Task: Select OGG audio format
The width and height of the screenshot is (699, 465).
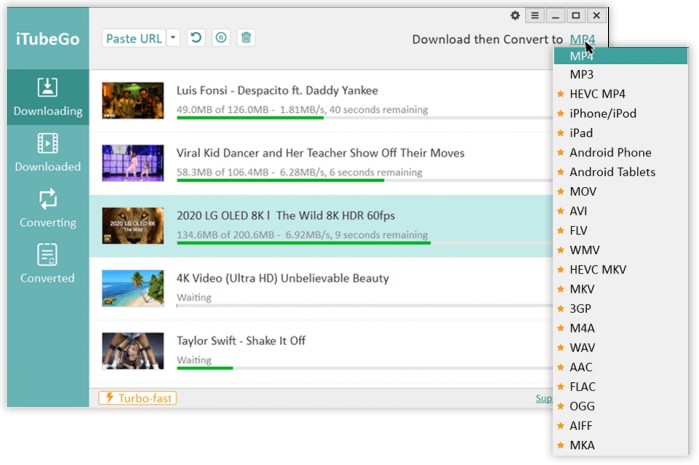Action: coord(620,406)
